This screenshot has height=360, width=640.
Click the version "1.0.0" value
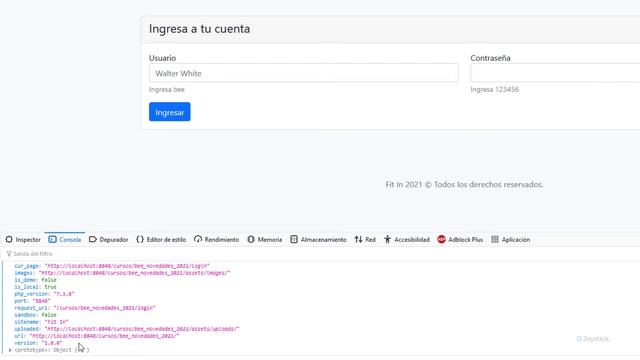[52, 343]
